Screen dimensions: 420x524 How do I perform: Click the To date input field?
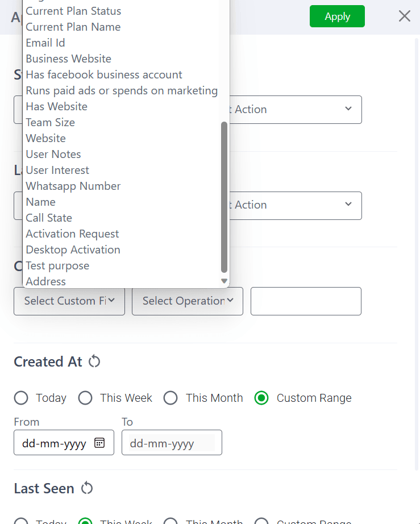tap(172, 443)
